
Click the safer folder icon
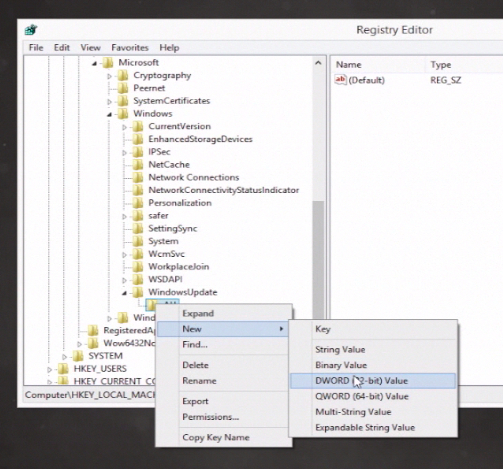click(138, 216)
